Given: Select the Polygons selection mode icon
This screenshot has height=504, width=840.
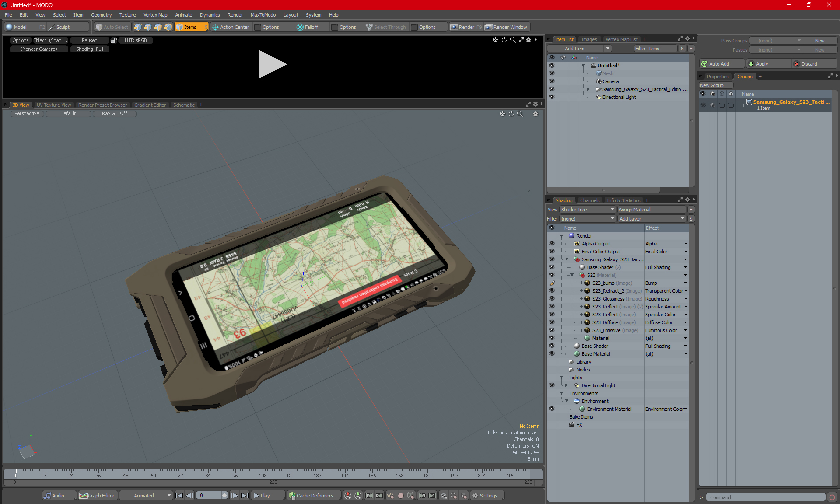Looking at the screenshot, I should (x=158, y=27).
